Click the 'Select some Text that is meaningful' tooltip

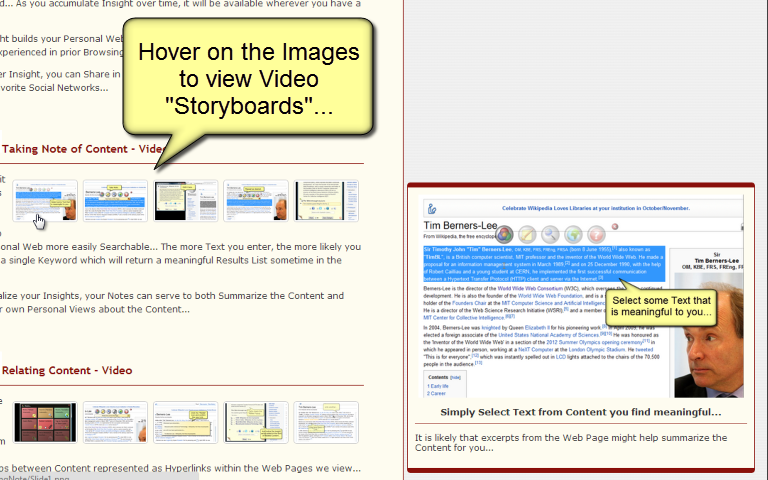click(661, 307)
